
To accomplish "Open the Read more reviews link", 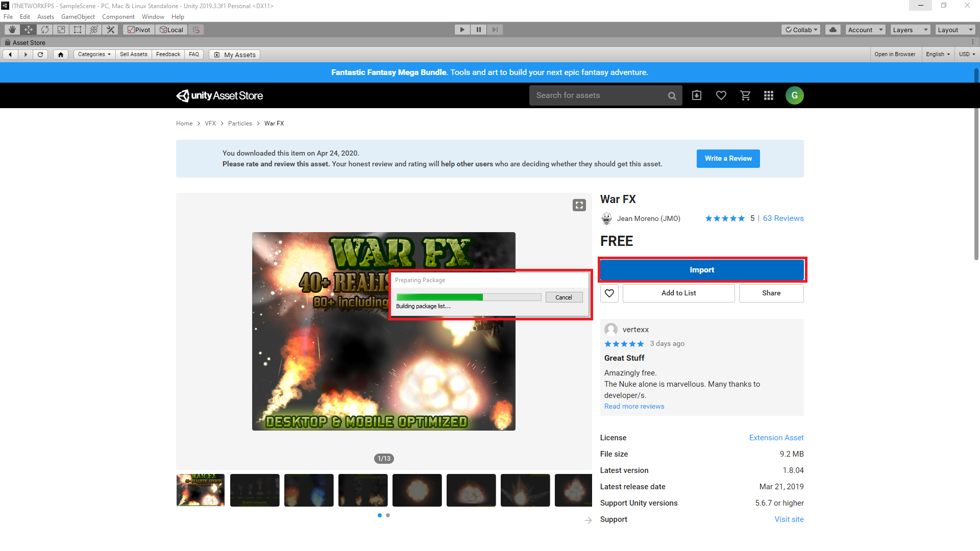I will pos(634,406).
